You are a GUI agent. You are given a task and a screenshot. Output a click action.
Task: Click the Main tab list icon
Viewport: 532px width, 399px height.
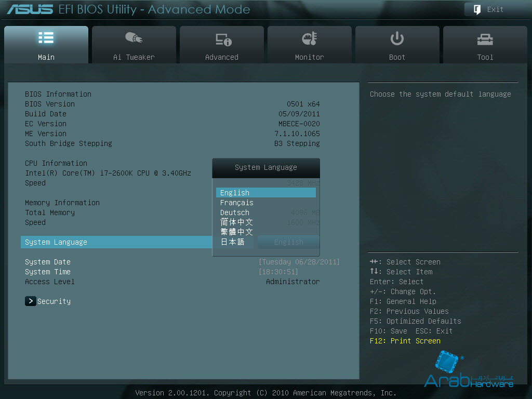[x=46, y=37]
